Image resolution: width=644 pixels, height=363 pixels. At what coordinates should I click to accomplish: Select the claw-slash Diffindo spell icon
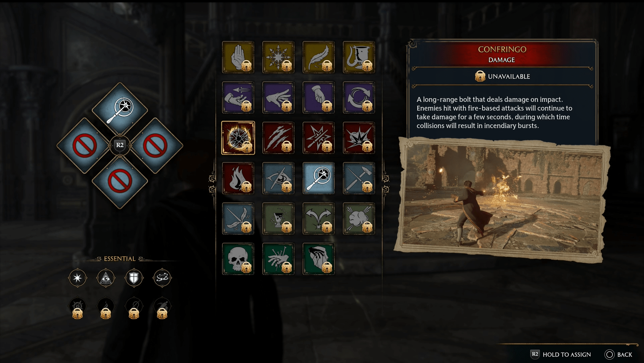278,138
